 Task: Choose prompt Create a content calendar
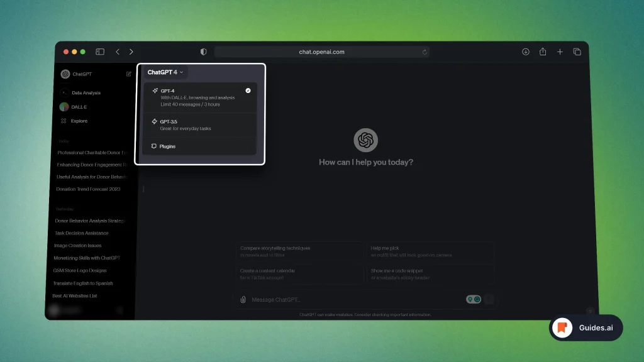click(299, 274)
